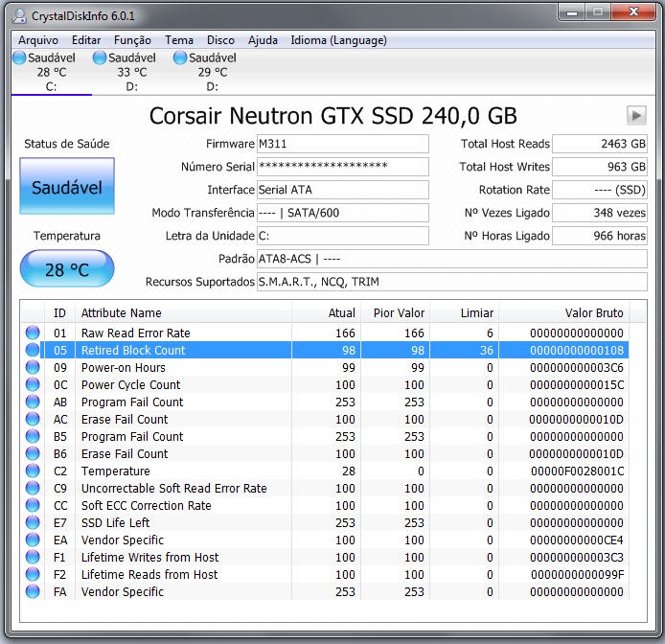The height and width of the screenshot is (644, 665).
Task: Open the Função menu
Action: pos(132,40)
